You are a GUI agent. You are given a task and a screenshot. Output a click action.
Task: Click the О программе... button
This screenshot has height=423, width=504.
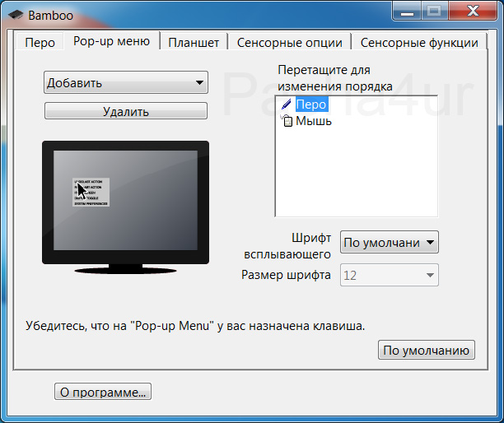(x=103, y=392)
